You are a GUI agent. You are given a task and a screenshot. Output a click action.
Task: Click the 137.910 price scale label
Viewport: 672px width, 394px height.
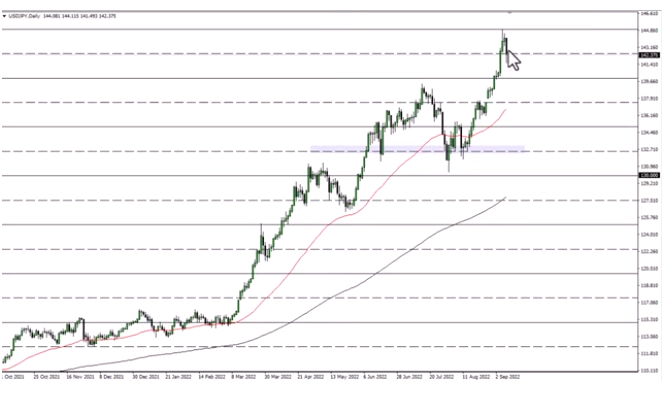(x=649, y=99)
